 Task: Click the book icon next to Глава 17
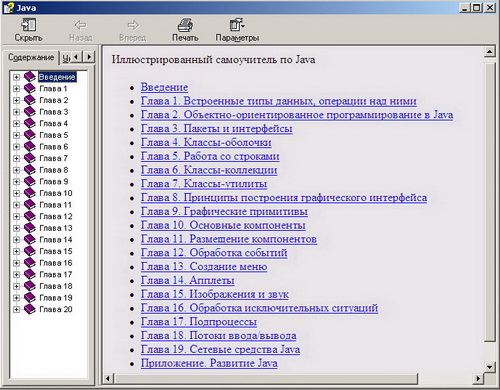[x=30, y=274]
